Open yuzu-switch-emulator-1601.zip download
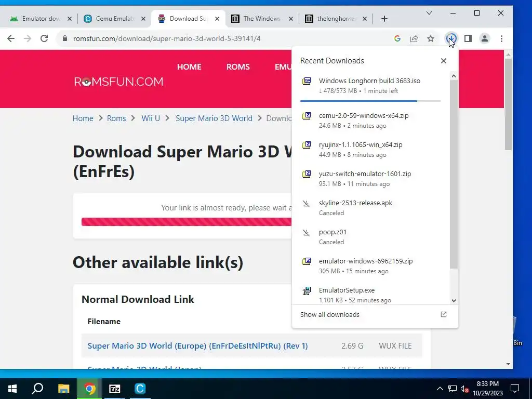 coord(370,179)
